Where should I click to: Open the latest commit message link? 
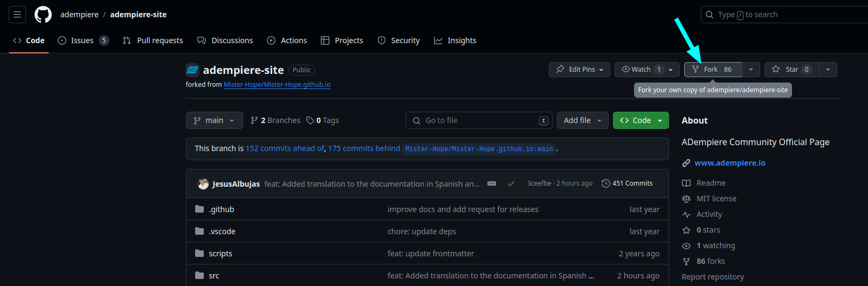click(x=372, y=184)
